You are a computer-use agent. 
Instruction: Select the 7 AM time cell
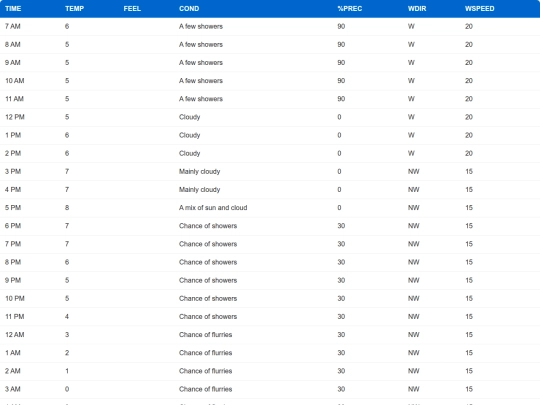(x=13, y=27)
